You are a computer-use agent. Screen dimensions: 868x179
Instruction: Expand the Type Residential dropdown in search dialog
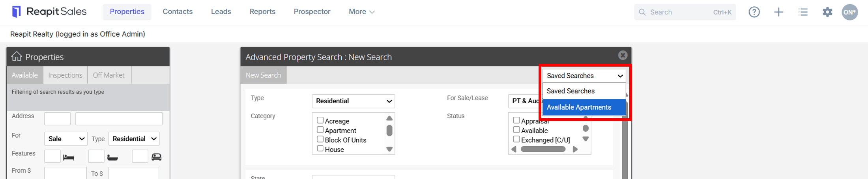[353, 101]
